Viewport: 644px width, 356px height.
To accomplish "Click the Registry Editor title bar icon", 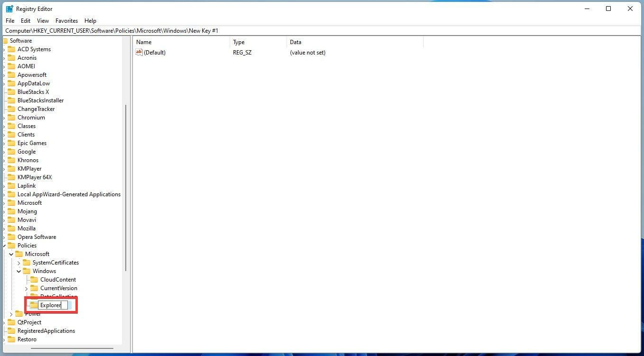I will tap(8, 9).
